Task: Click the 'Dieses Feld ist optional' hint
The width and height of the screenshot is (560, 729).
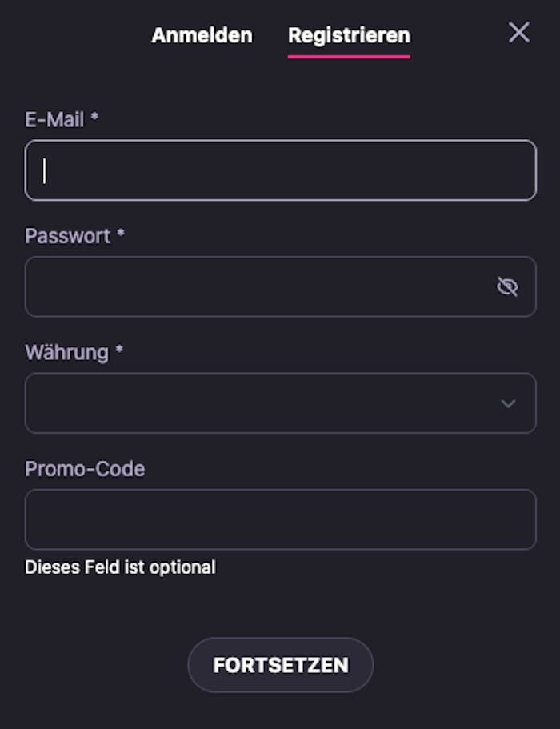Action: 120,567
